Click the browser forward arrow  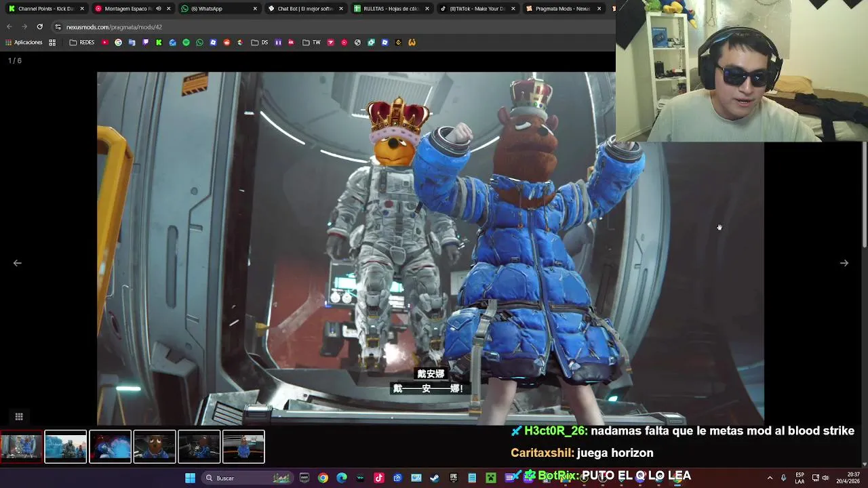point(24,27)
